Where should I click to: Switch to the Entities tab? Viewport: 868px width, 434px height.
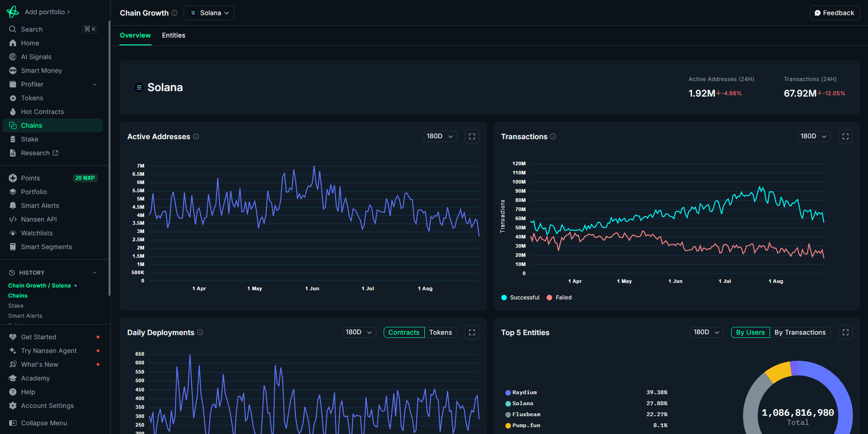pos(173,35)
